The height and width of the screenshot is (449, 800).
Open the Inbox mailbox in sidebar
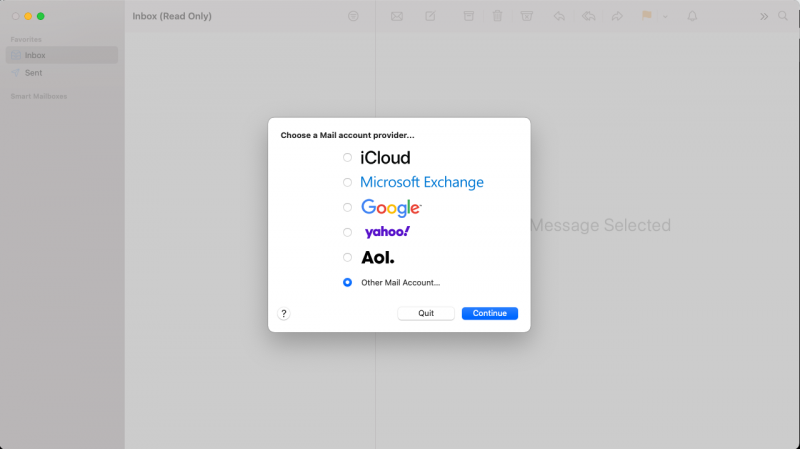click(x=62, y=55)
